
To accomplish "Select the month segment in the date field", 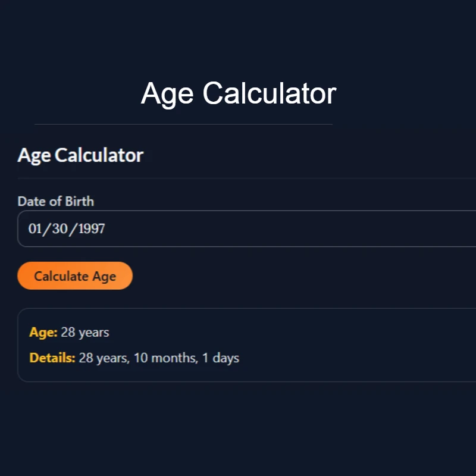I will pos(37,228).
